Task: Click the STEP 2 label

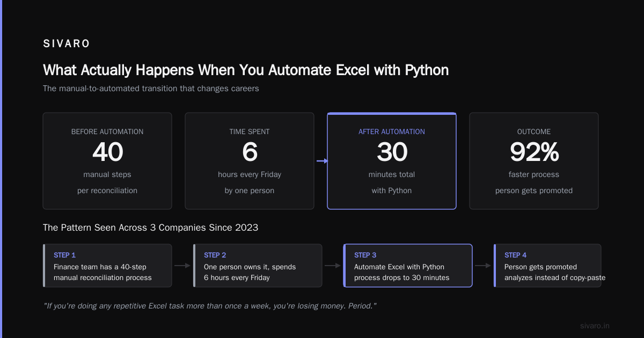Action: [215, 255]
